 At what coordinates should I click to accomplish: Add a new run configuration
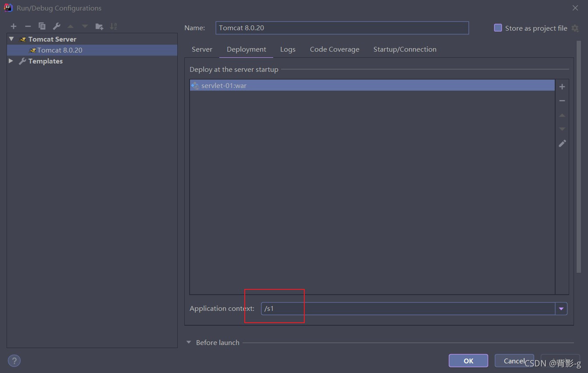click(x=14, y=26)
